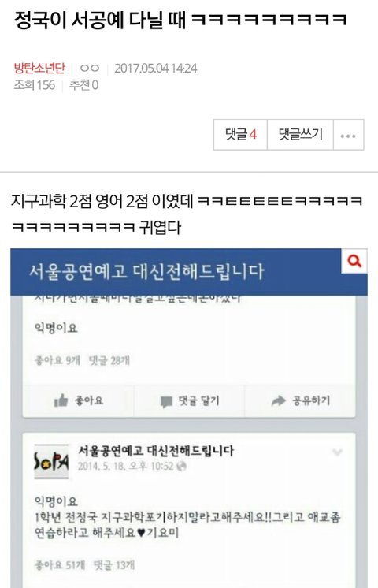Click the post timestamp 2014. 5. 18.

coord(126,466)
